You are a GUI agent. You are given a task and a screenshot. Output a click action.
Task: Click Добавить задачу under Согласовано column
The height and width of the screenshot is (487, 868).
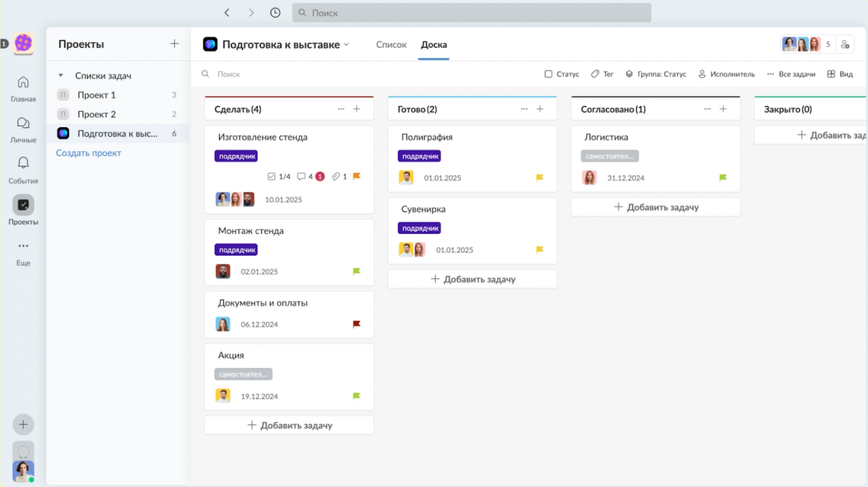655,207
